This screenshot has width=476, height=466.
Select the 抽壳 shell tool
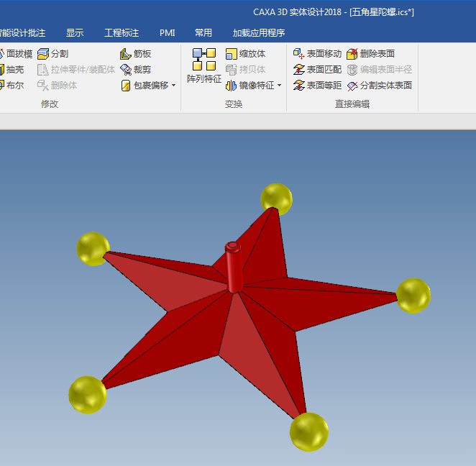point(12,70)
